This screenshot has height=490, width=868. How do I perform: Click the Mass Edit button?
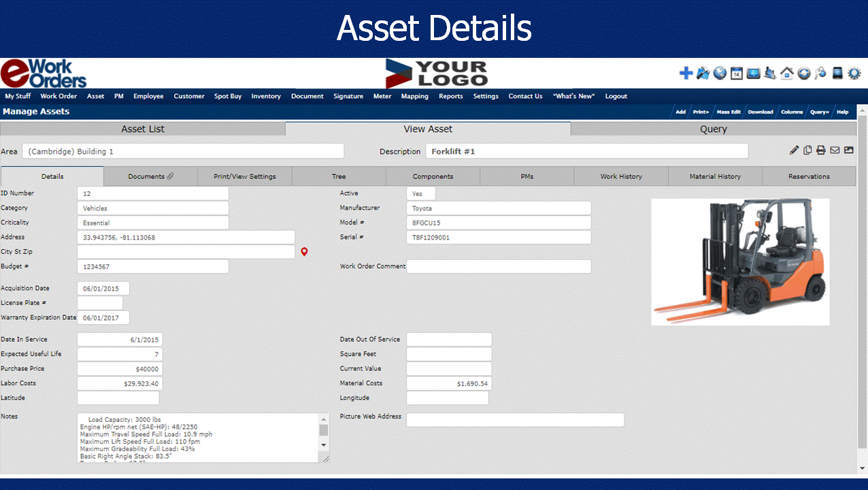point(729,112)
